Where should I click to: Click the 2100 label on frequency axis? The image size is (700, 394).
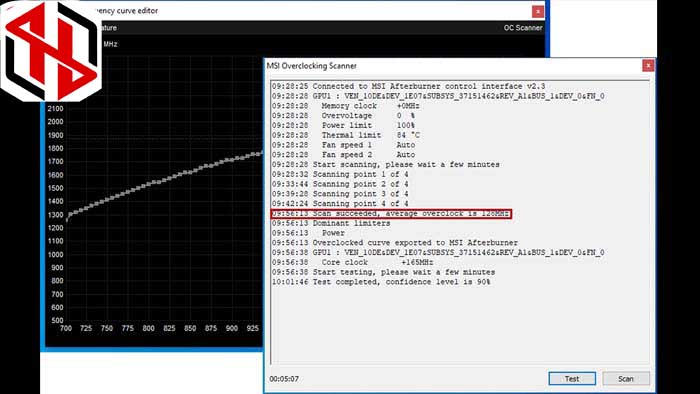tap(55, 108)
